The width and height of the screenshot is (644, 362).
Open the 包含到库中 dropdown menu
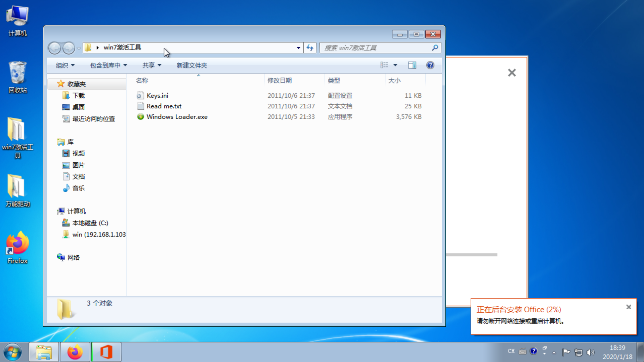coord(108,65)
